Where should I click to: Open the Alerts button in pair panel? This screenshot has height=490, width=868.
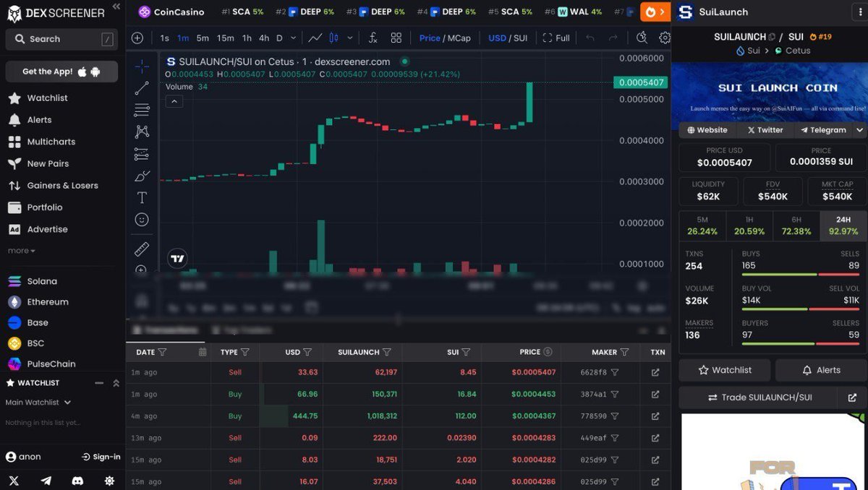pyautogui.click(x=820, y=370)
